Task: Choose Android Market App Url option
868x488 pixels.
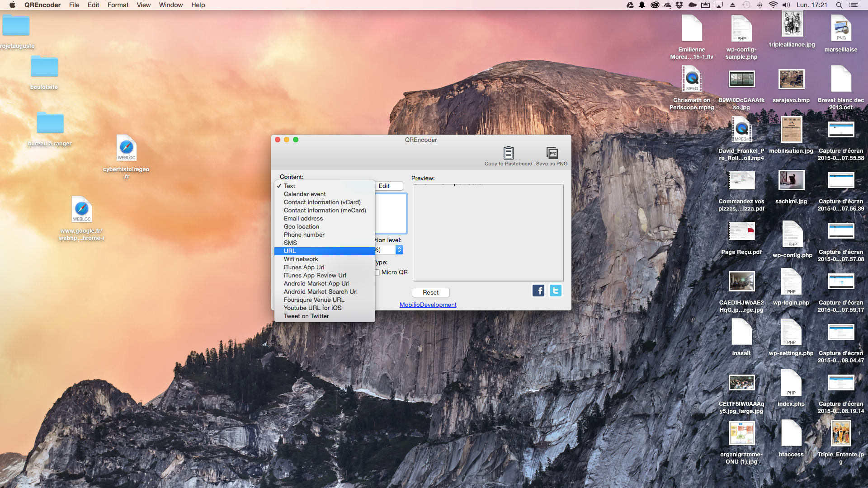Action: pos(325,283)
